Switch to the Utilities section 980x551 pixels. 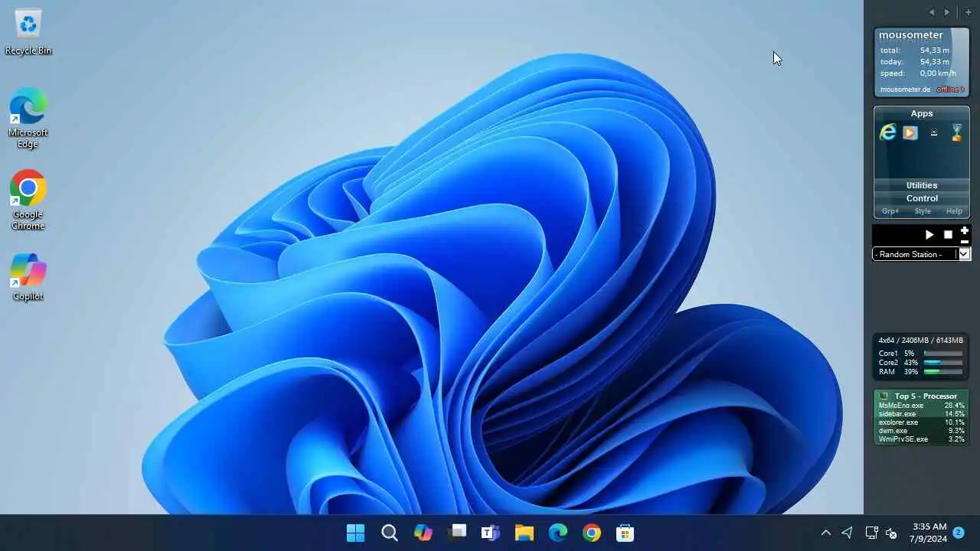click(922, 185)
